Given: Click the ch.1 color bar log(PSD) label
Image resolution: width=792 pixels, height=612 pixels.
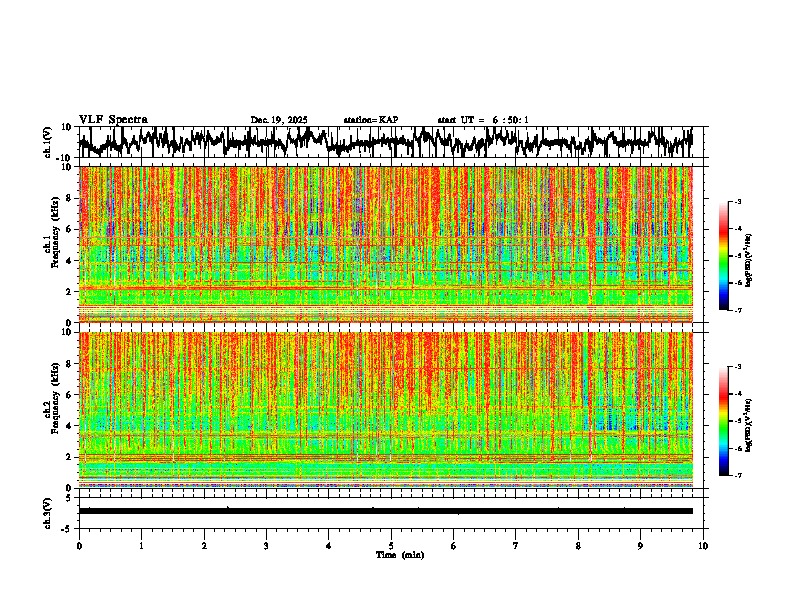Looking at the screenshot, I should pos(748,261).
